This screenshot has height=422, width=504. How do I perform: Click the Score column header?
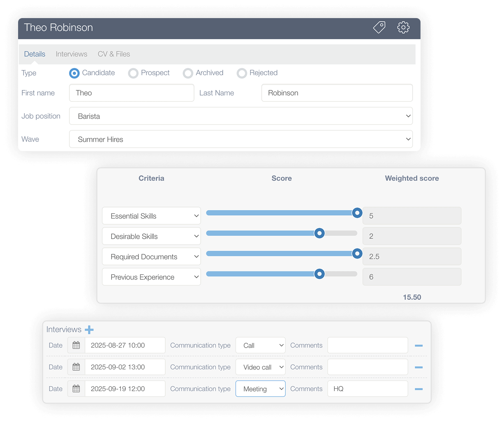(x=282, y=178)
